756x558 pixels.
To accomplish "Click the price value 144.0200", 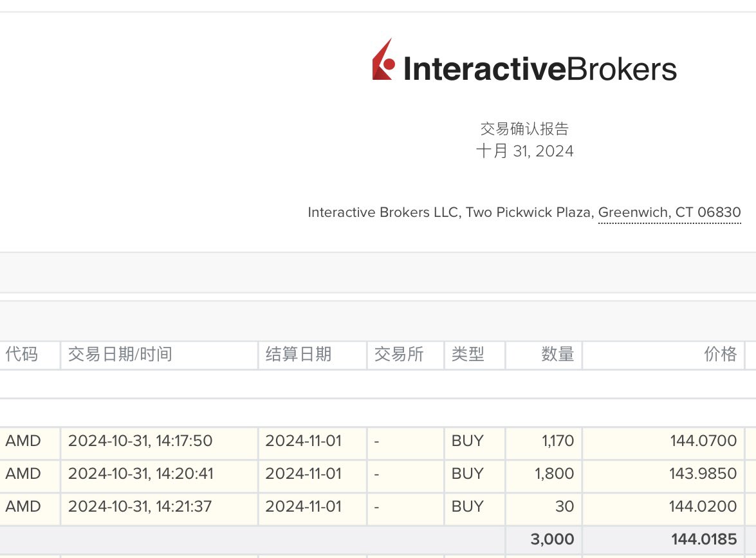I will pyautogui.click(x=703, y=507).
